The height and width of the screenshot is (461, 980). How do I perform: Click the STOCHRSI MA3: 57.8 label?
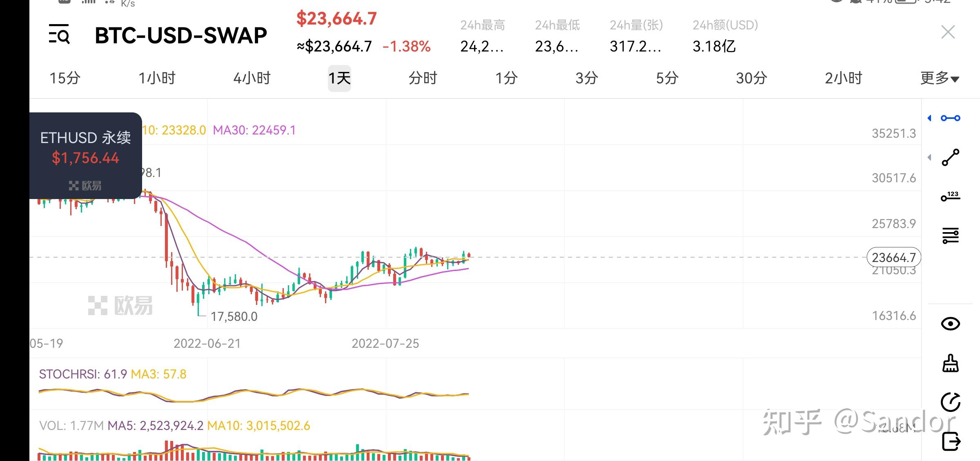pos(158,374)
